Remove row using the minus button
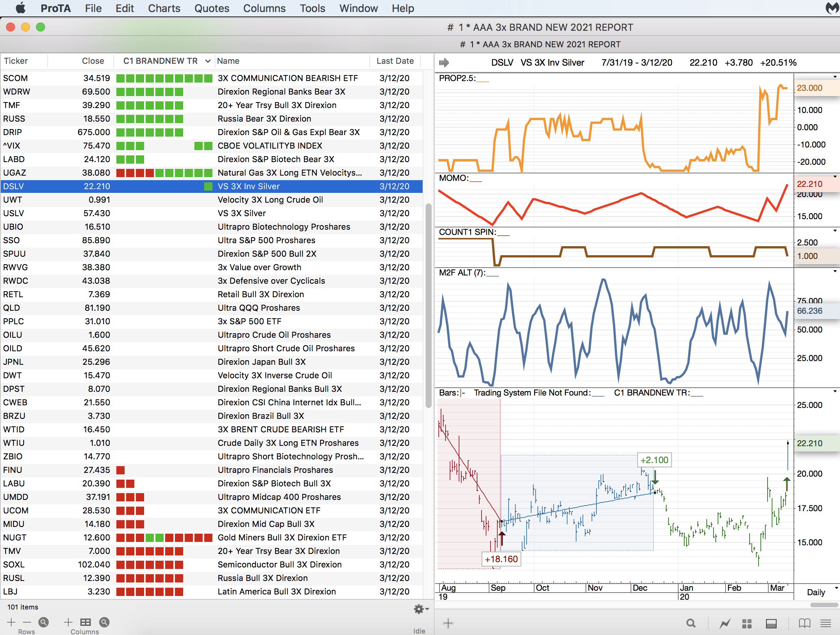840x635 pixels. (27, 622)
